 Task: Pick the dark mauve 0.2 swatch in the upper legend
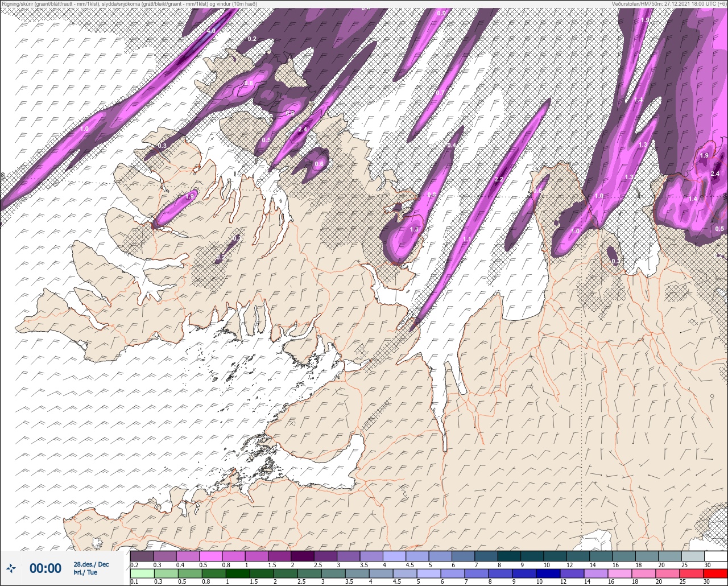[142, 556]
